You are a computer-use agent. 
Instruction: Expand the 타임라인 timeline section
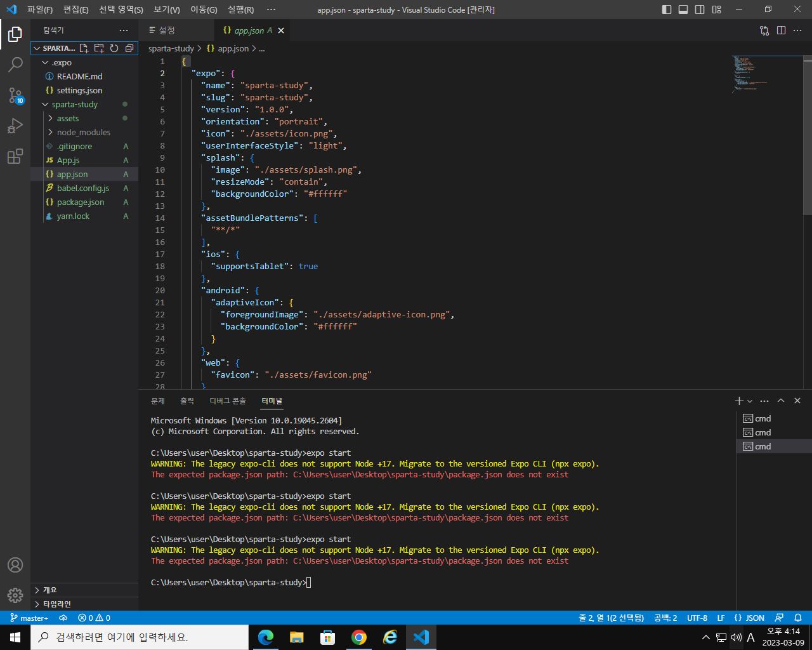(x=84, y=604)
